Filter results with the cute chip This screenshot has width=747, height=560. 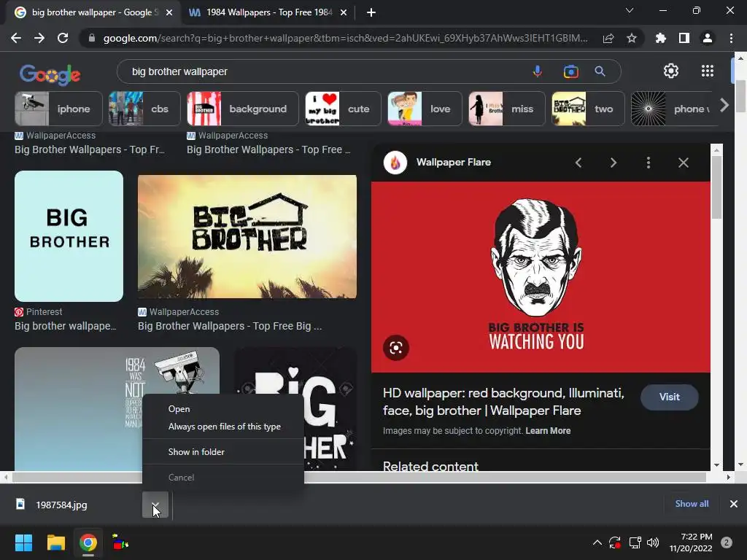[343, 109]
